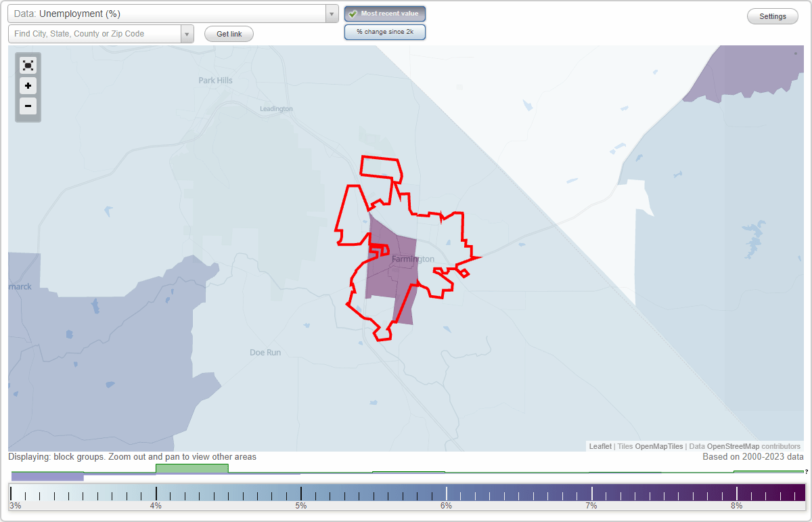Click the Park Hills map label

pyautogui.click(x=215, y=80)
